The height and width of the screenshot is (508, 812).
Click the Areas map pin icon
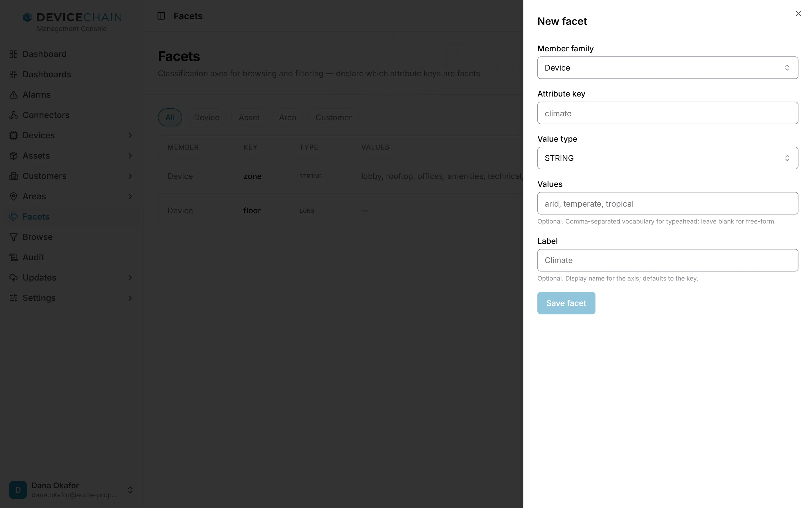pyautogui.click(x=14, y=196)
